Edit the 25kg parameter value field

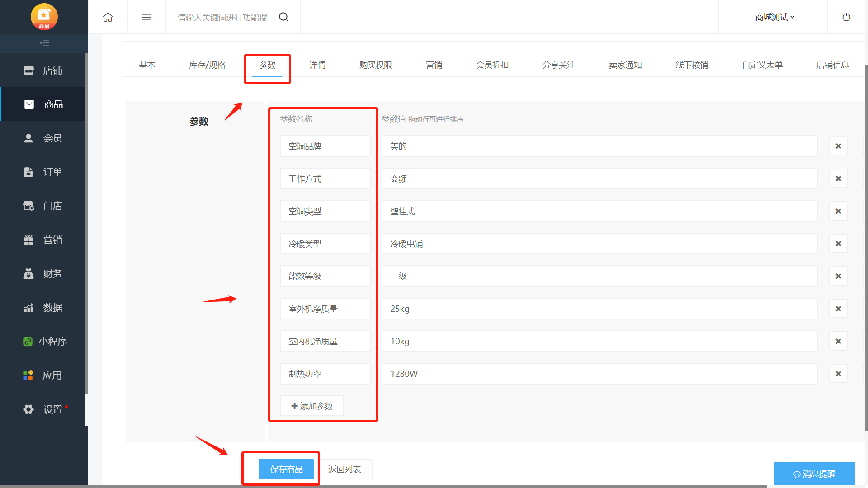(x=599, y=309)
